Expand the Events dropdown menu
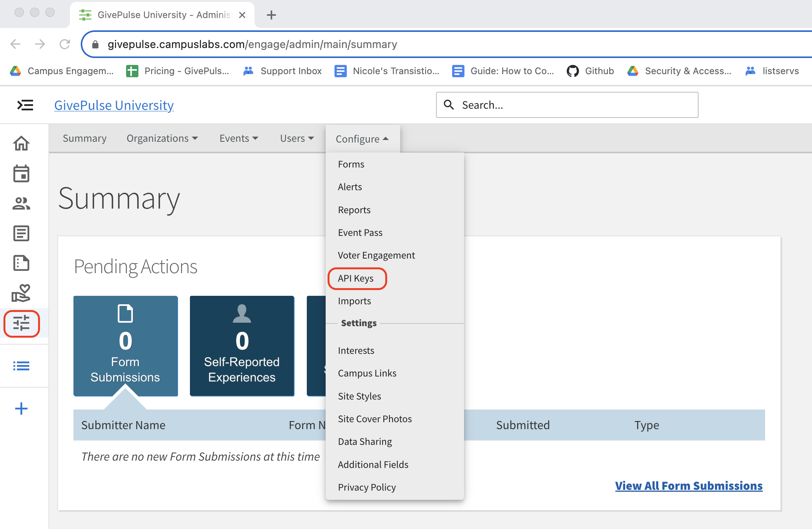Viewport: 812px width, 529px height. point(239,138)
